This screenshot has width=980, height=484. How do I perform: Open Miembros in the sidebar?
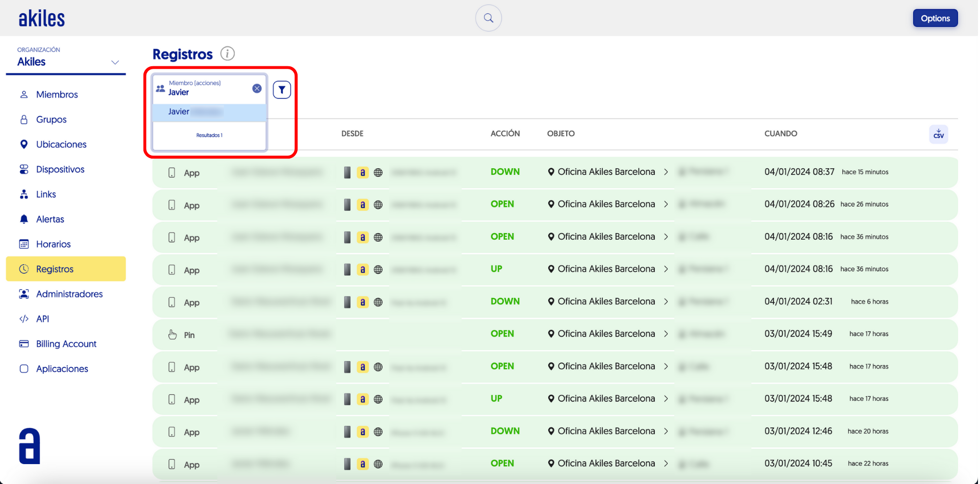click(x=57, y=94)
